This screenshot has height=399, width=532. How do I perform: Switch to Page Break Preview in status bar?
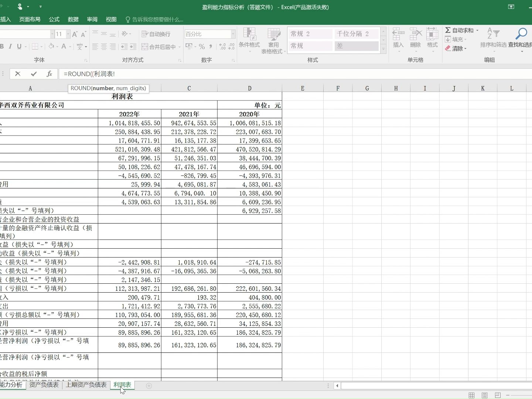click(498, 395)
